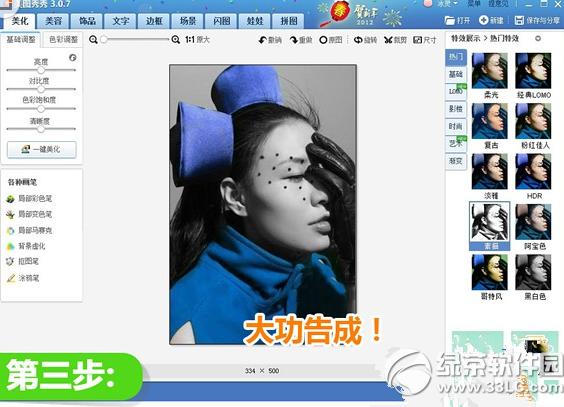Switch to the 美容 top tab
This screenshot has height=407, width=564.
click(53, 21)
